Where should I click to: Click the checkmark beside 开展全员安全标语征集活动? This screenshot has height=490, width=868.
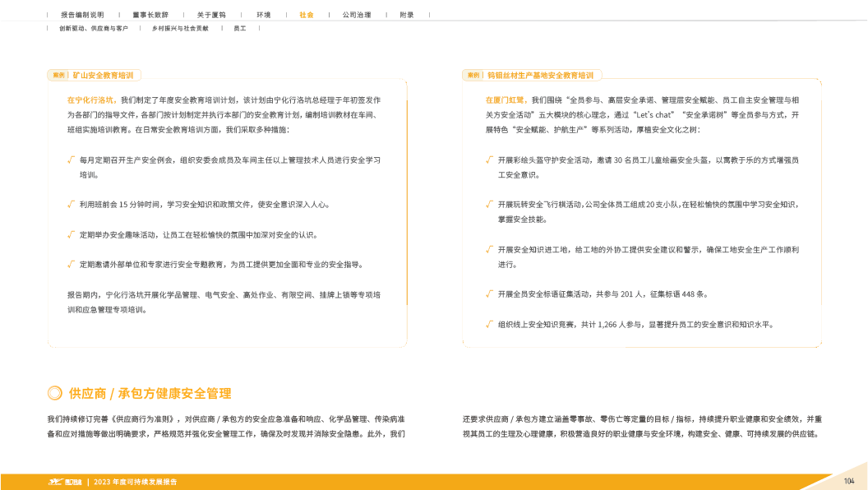[x=490, y=293]
